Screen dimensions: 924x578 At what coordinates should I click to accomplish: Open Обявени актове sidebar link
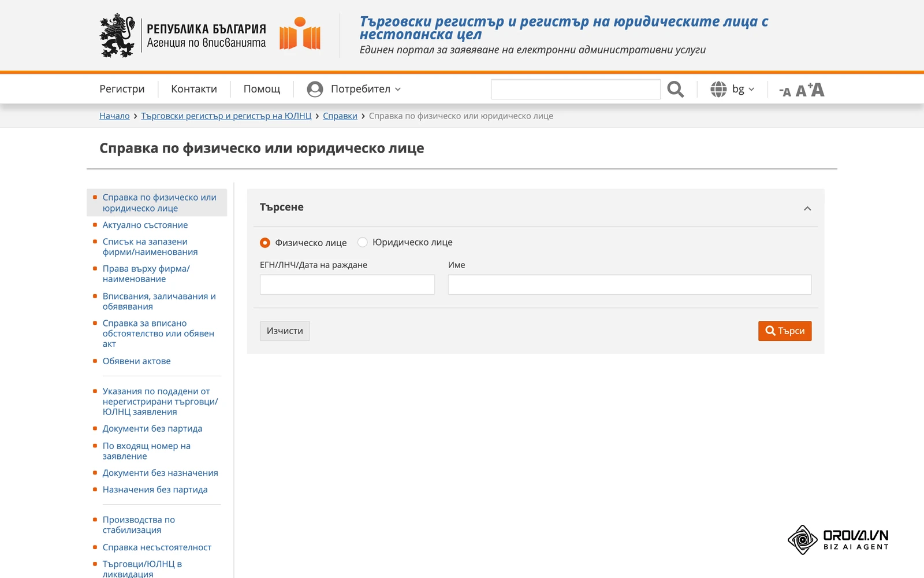(137, 361)
